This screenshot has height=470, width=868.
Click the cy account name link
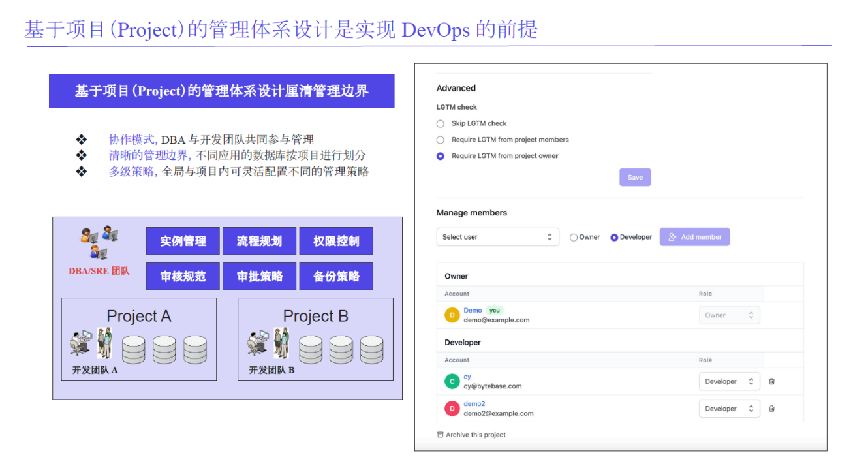pyautogui.click(x=467, y=377)
